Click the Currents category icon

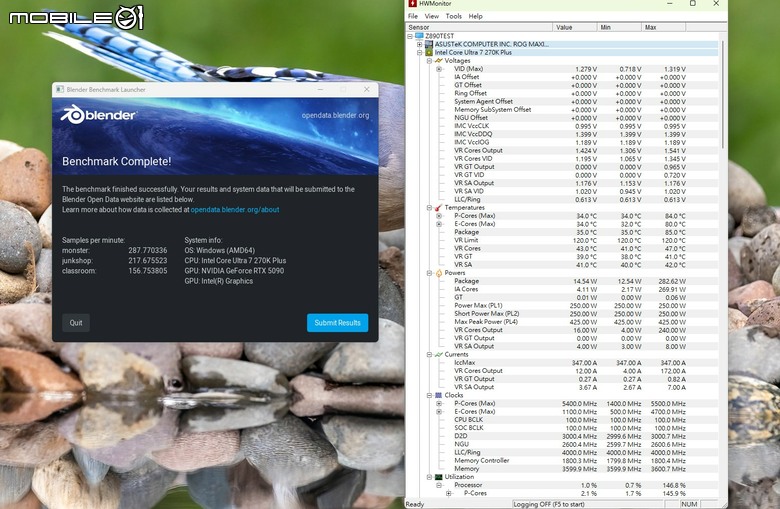tap(439, 354)
